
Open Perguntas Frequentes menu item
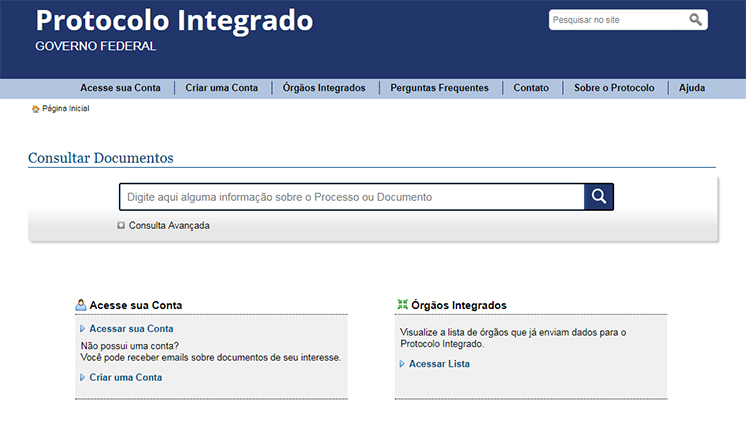[x=440, y=88]
